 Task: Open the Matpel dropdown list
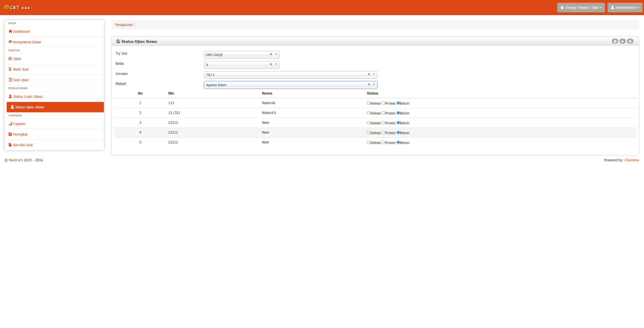coord(374,85)
